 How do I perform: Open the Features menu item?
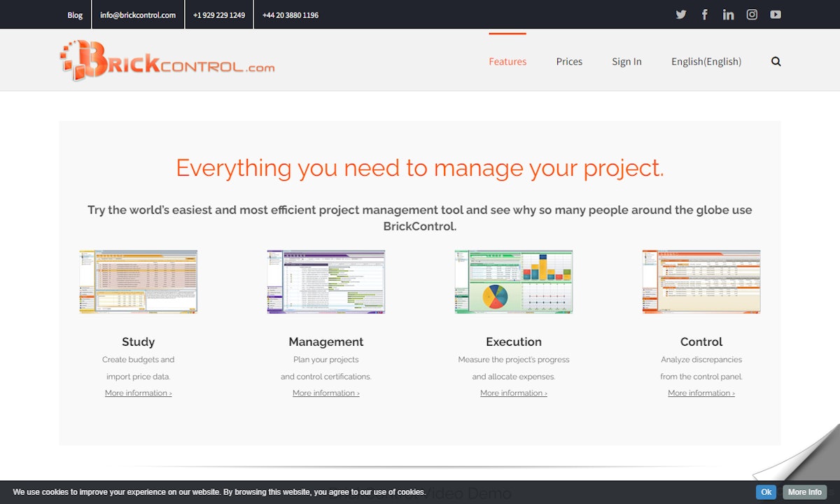[x=507, y=62]
